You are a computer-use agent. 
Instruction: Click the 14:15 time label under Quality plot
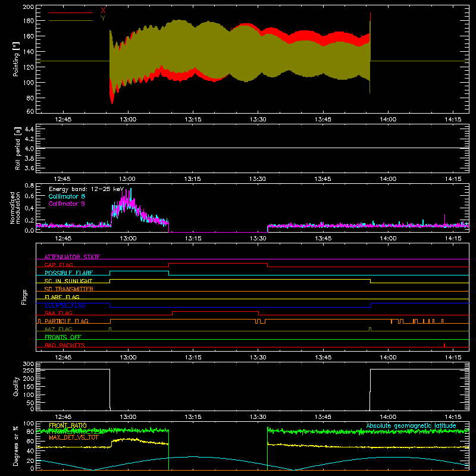453,417
